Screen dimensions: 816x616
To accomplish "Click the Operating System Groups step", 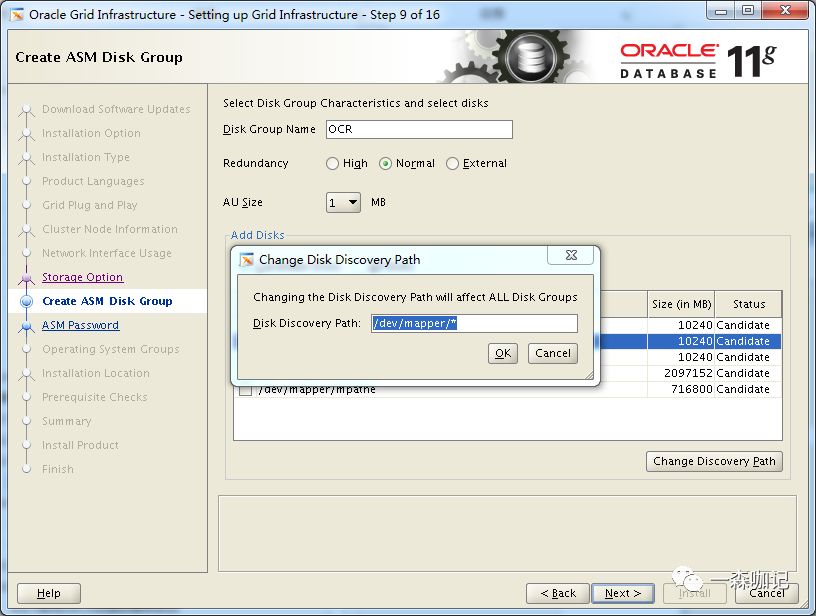I will (111, 349).
